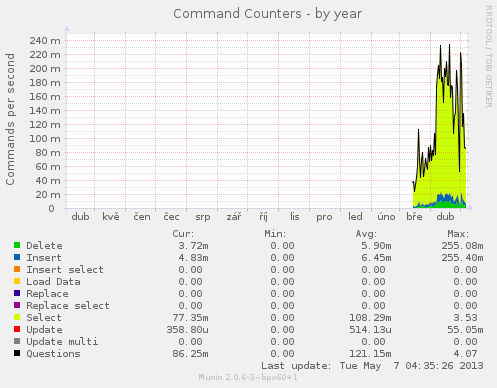Screen dimensions: 497x388
Task: Click the '20 m' y-axis tick label
Action: 48,195
